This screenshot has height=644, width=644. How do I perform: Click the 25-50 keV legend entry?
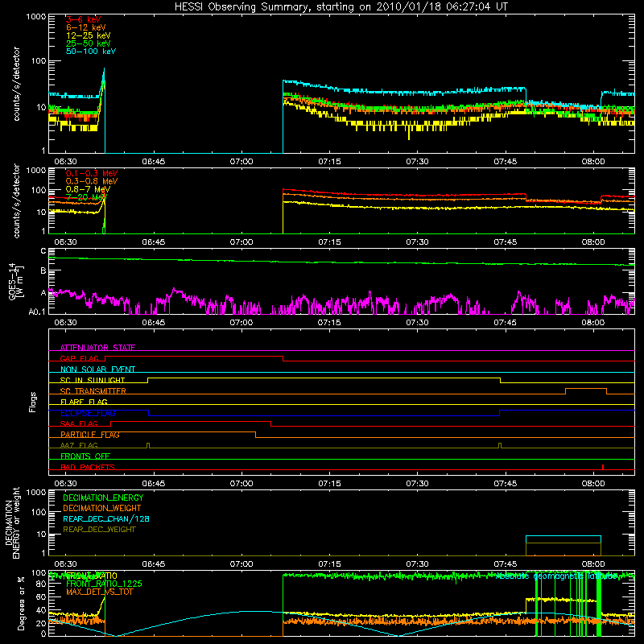click(89, 43)
